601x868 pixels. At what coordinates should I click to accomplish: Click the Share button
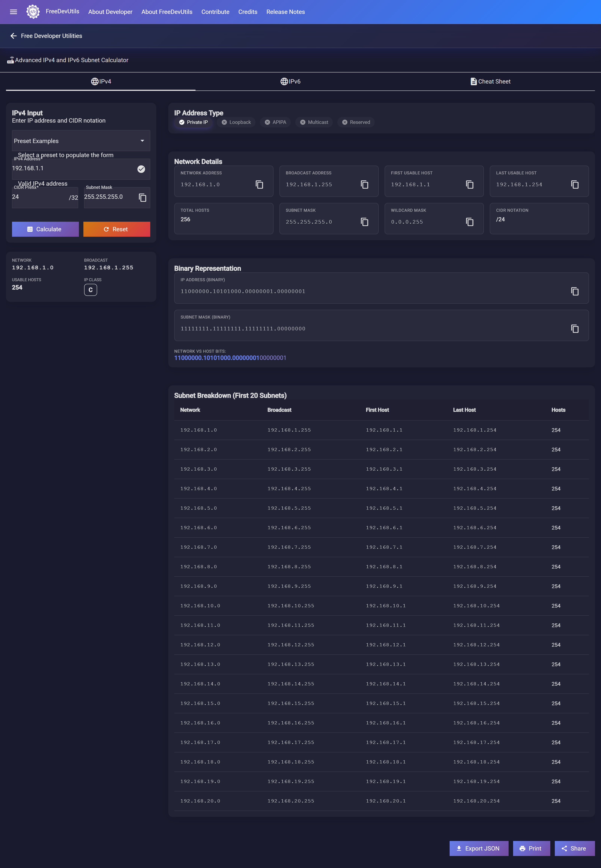tap(575, 848)
